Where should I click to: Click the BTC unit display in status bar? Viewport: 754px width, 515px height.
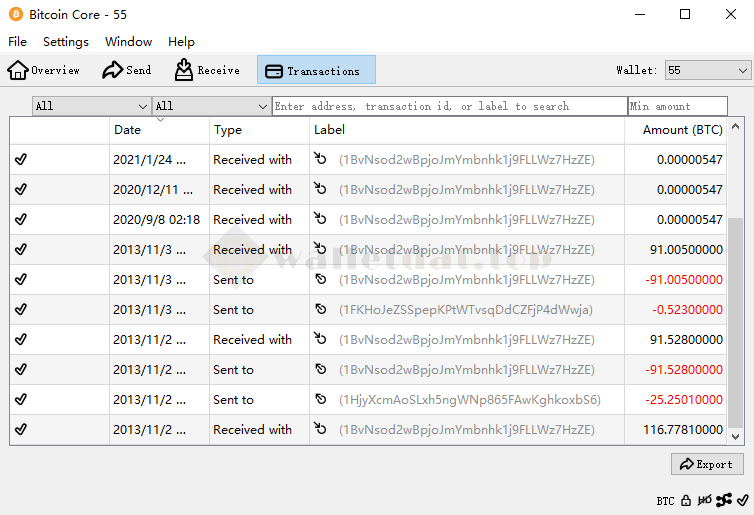665,500
